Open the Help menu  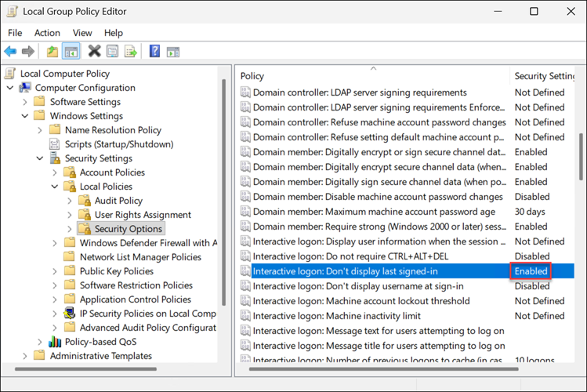pyautogui.click(x=114, y=33)
